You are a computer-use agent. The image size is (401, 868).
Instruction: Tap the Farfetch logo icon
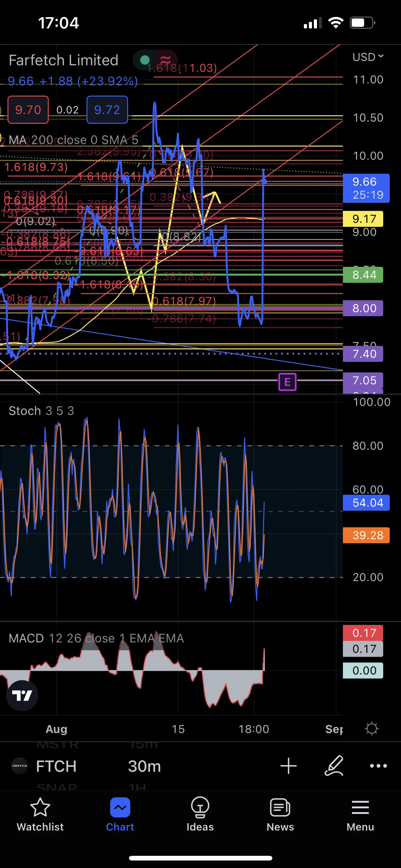pos(20,766)
